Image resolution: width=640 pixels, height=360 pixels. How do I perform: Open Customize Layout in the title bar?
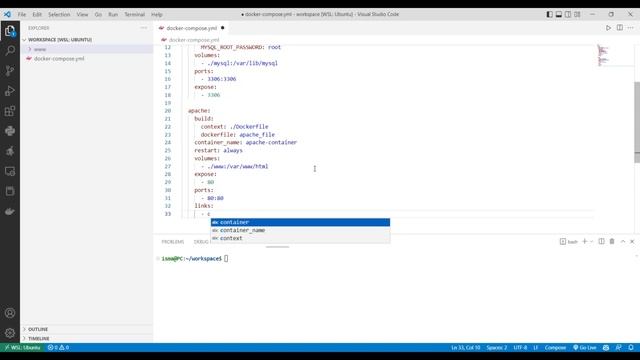pos(577,14)
